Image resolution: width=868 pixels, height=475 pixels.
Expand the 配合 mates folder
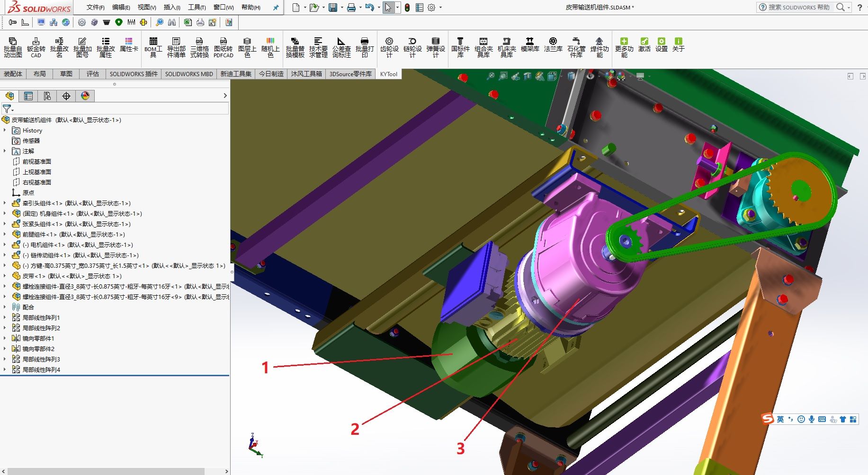pyautogui.click(x=5, y=307)
